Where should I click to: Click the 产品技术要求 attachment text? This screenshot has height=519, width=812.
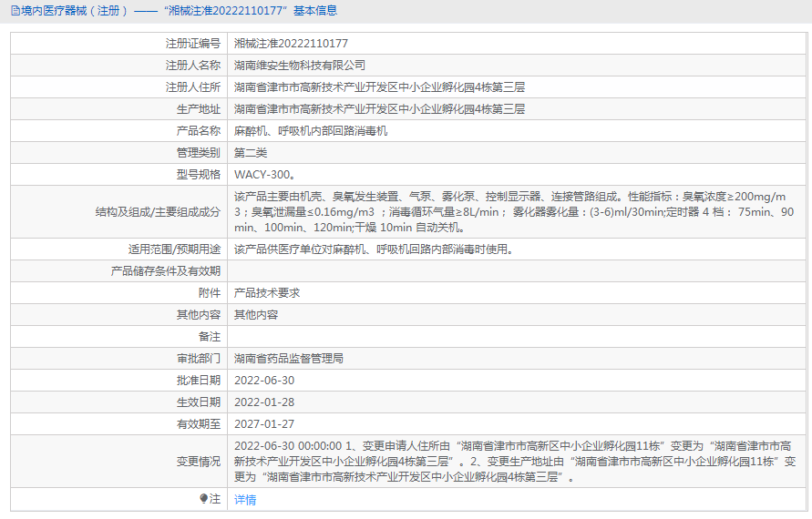tap(267, 293)
